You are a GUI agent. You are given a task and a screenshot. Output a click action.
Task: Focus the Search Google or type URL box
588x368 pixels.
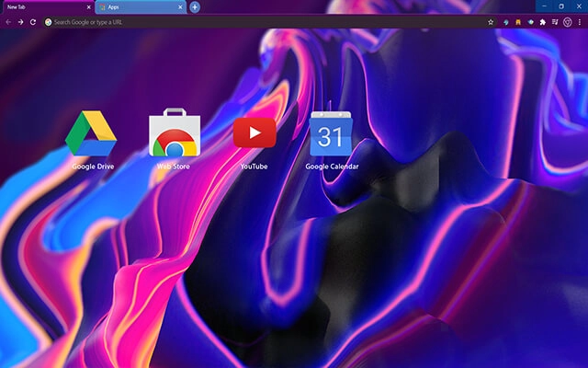point(268,22)
